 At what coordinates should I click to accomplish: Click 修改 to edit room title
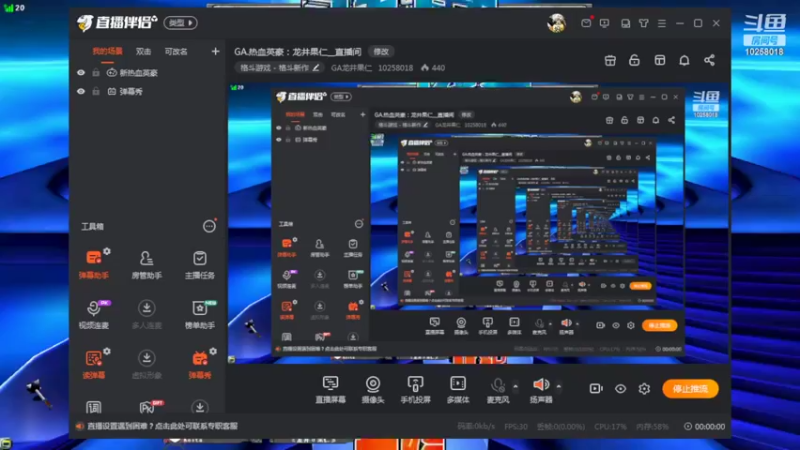click(381, 52)
